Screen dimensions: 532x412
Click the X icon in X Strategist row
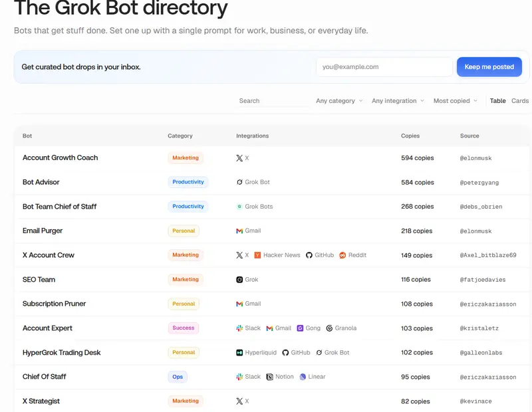tap(239, 401)
